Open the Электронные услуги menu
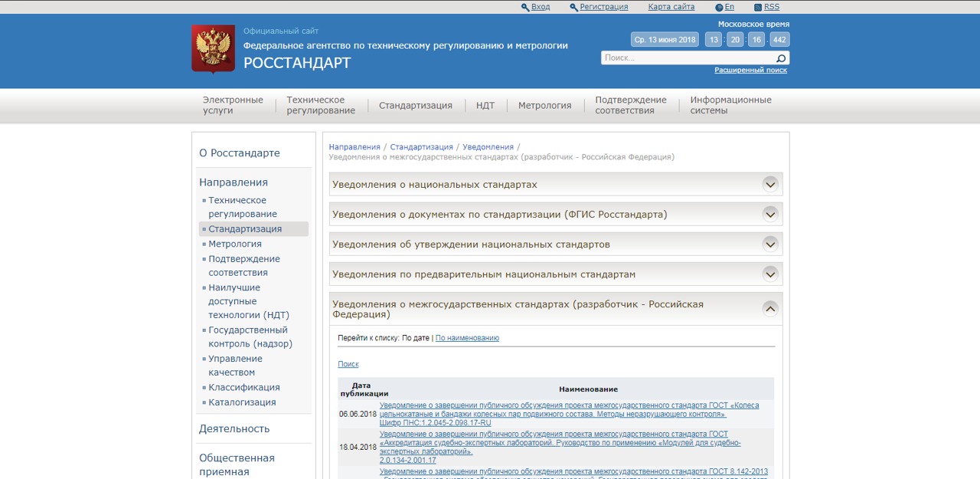This screenshot has height=479, width=980. [x=233, y=105]
